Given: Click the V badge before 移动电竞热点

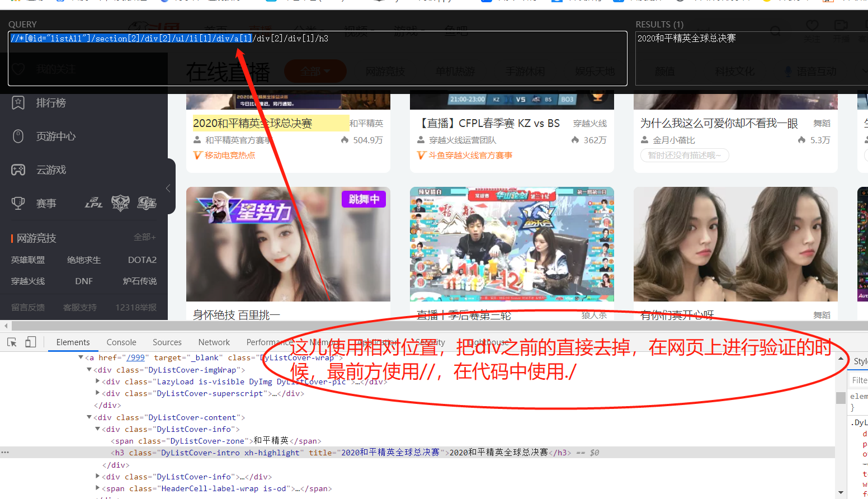Looking at the screenshot, I should click(197, 156).
